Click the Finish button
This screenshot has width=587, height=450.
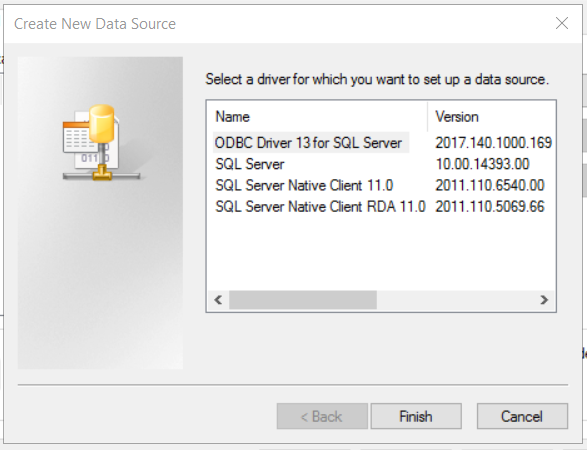click(x=416, y=416)
